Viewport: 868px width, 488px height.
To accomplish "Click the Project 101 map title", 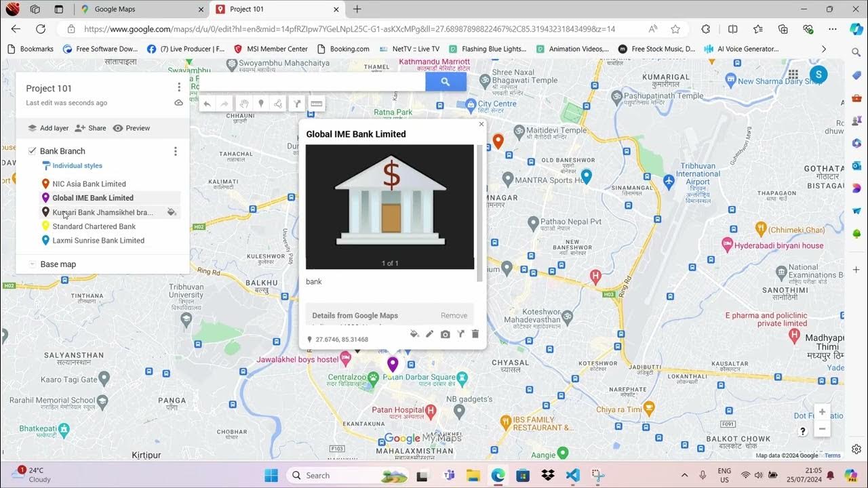I will 49,88.
